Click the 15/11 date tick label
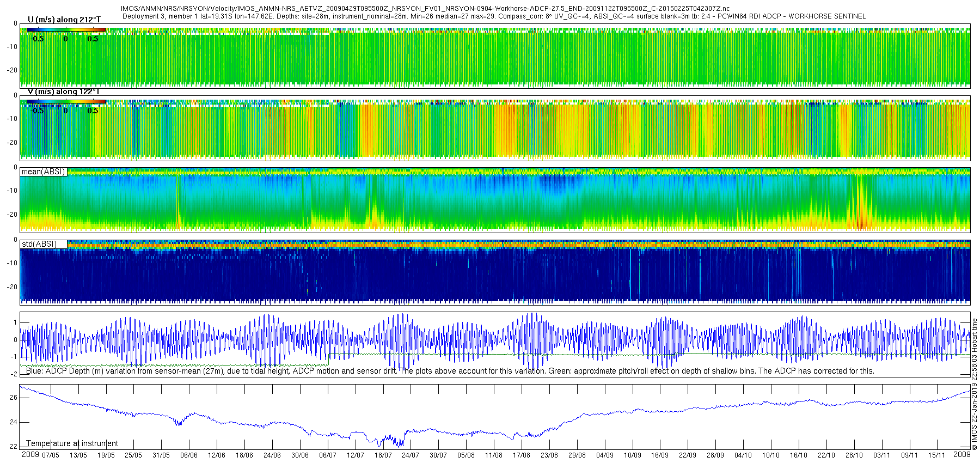This screenshot has width=980, height=463. pyautogui.click(x=937, y=455)
